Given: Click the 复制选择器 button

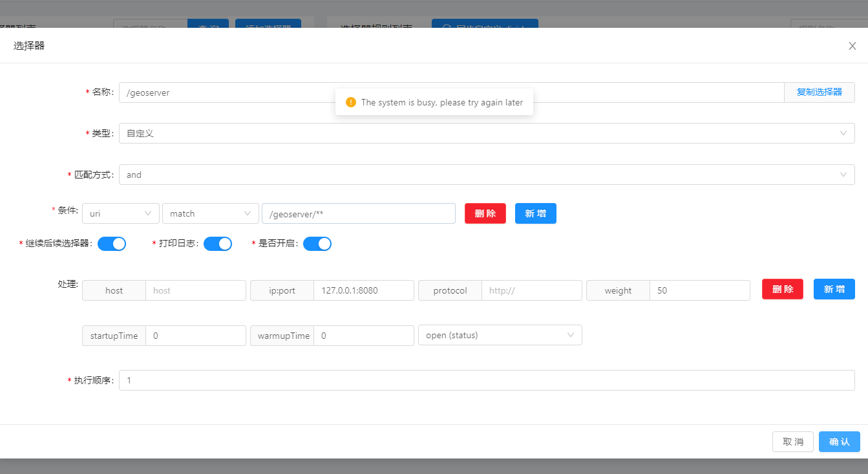Looking at the screenshot, I should 819,92.
